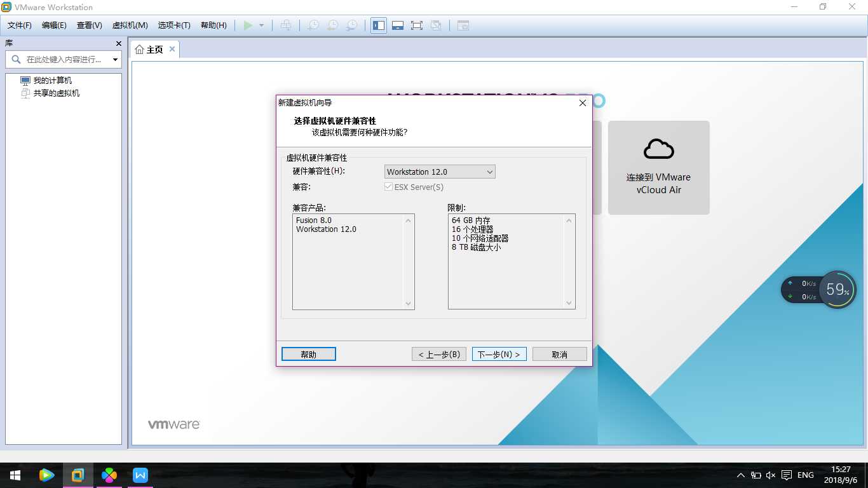Select 共享的虚拟机 in the library tree

[x=56, y=93]
